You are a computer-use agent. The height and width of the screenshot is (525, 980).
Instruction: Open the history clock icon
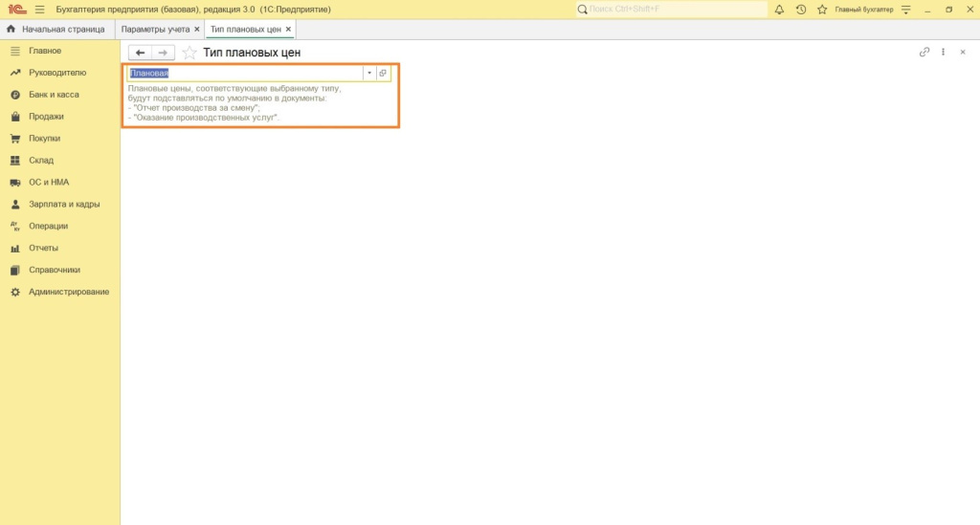point(800,10)
